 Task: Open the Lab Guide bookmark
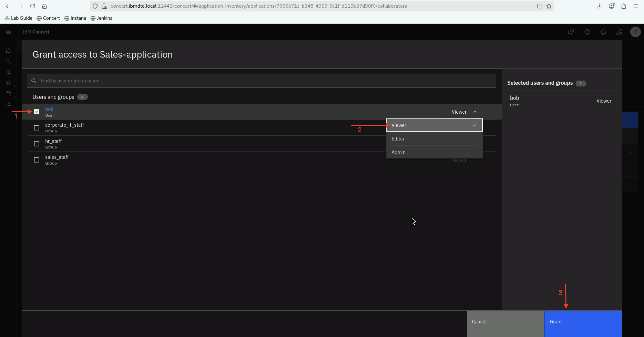click(19, 18)
